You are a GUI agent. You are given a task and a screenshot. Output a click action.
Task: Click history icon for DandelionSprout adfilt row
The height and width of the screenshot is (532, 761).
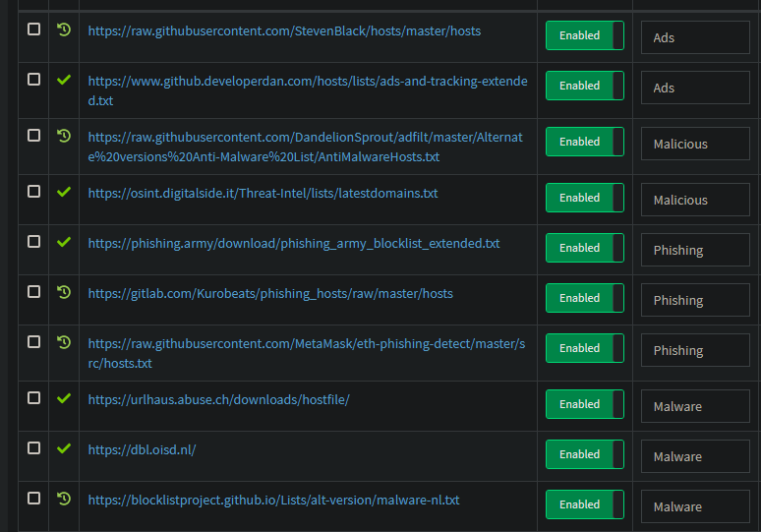[x=64, y=136]
